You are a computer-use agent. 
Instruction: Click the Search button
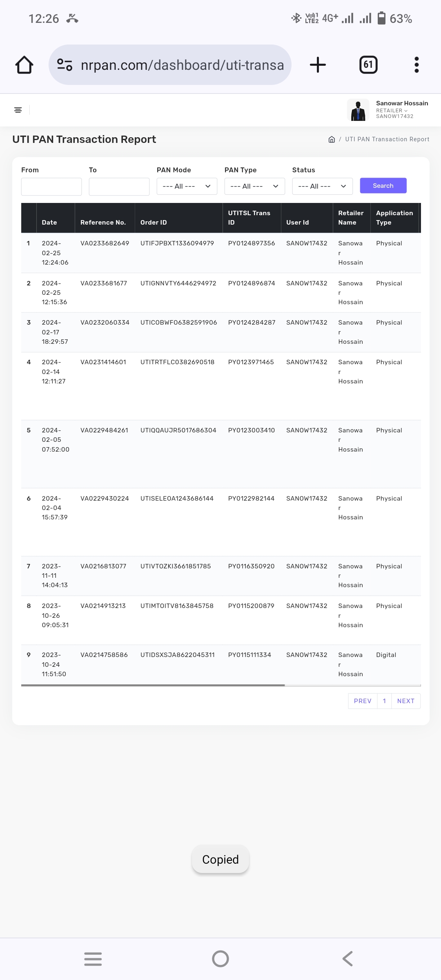383,185
